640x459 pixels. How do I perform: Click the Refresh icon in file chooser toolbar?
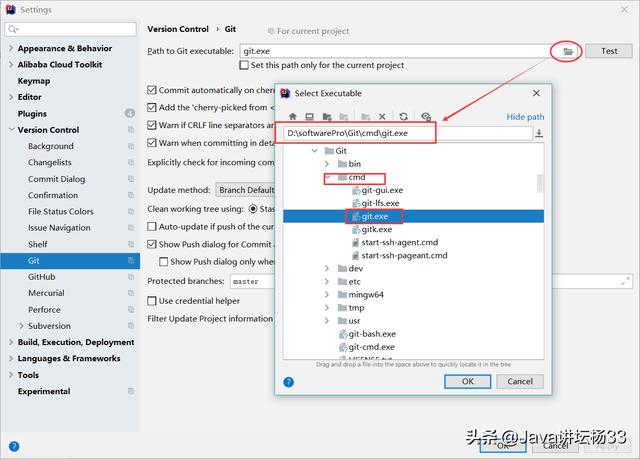point(404,117)
